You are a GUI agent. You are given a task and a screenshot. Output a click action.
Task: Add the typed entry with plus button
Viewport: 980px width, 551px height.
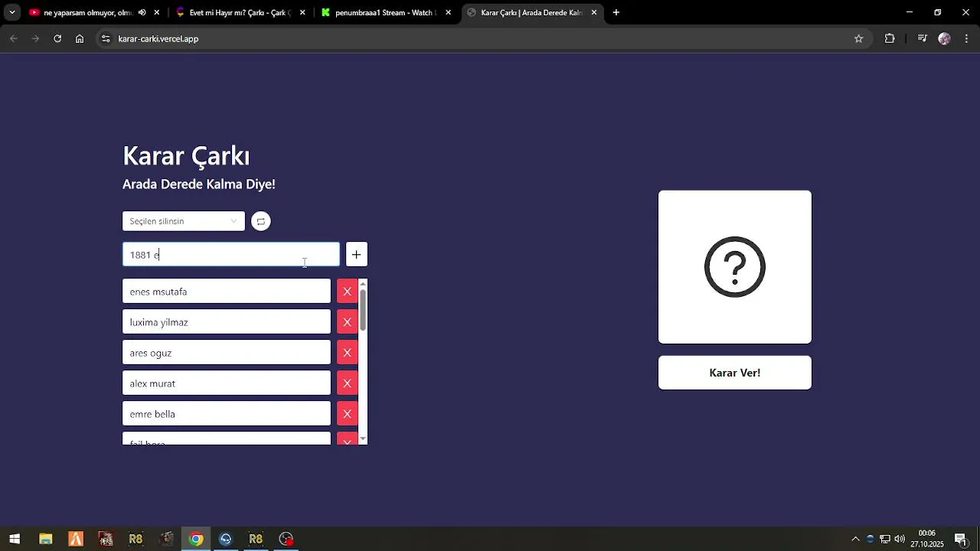pos(356,255)
